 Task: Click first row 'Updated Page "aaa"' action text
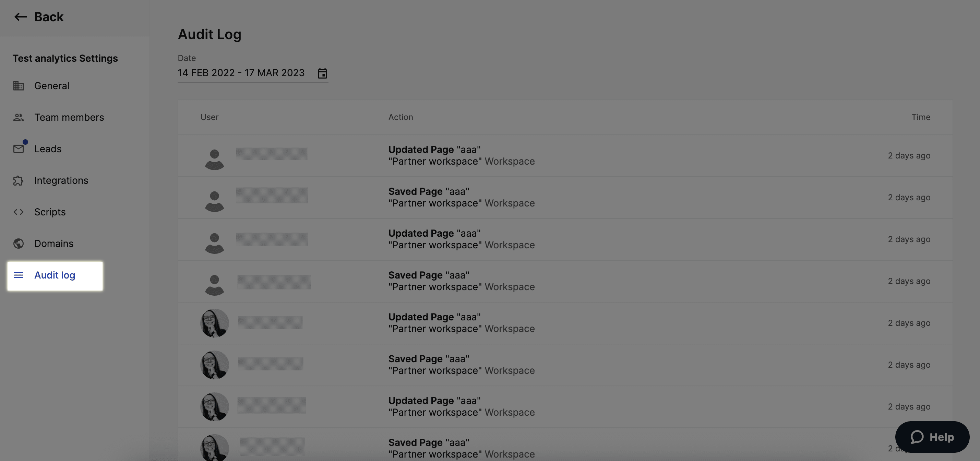coord(434,150)
